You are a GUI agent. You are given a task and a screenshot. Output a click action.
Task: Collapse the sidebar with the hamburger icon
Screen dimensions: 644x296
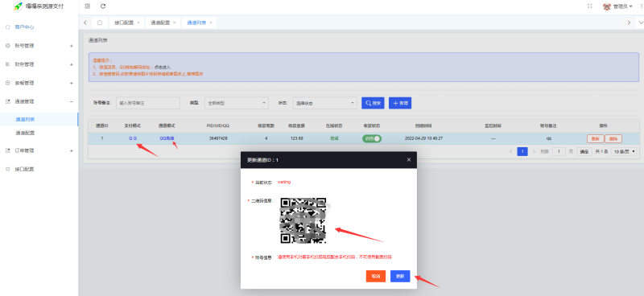click(x=88, y=6)
